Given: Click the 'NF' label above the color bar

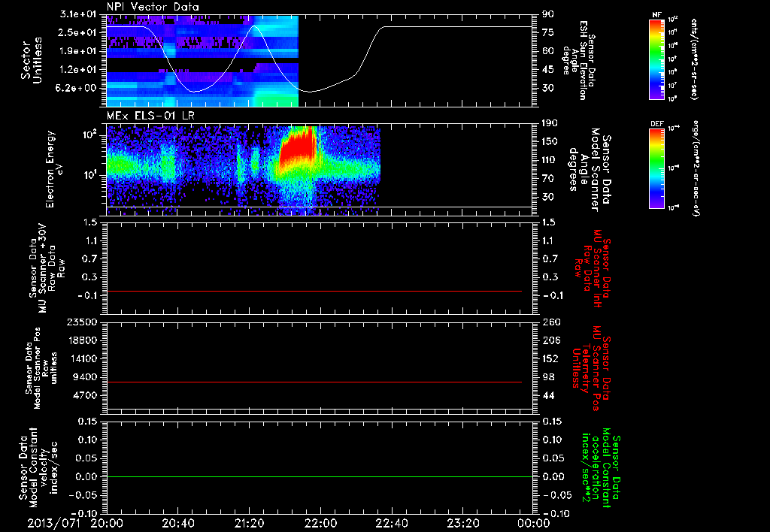Looking at the screenshot, I should pyautogui.click(x=656, y=15).
